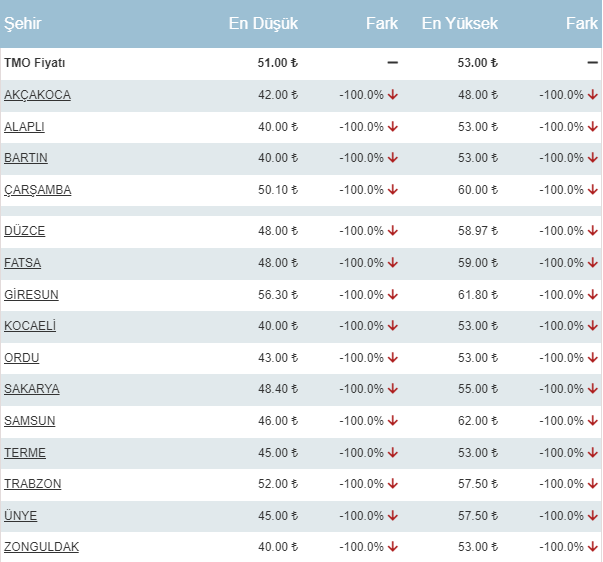Select the DÜZCE city link
The image size is (603, 562).
(x=25, y=231)
